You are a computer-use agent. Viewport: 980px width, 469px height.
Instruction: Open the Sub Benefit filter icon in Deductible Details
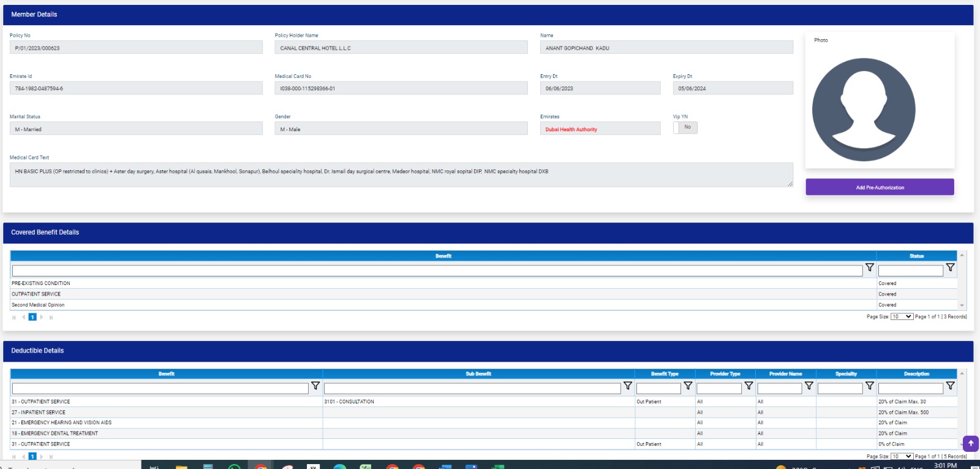[x=627, y=386]
